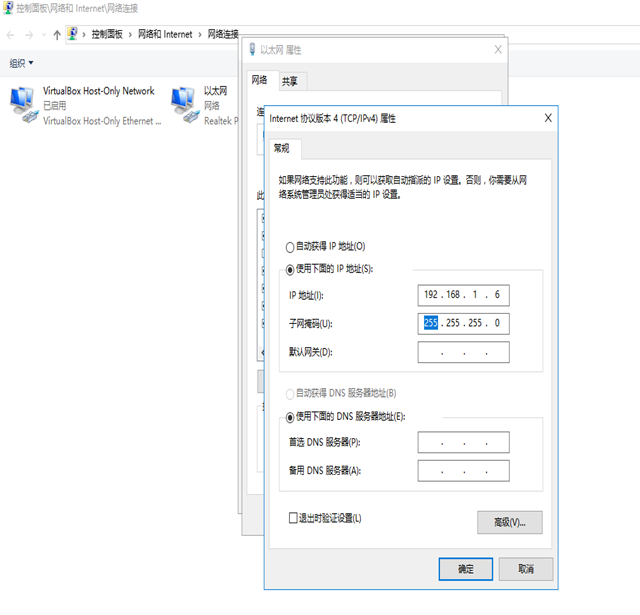Viewport: 640px width, 615px height.
Task: Select the VirtualBox Host-Only Network adapter icon
Action: tap(24, 105)
